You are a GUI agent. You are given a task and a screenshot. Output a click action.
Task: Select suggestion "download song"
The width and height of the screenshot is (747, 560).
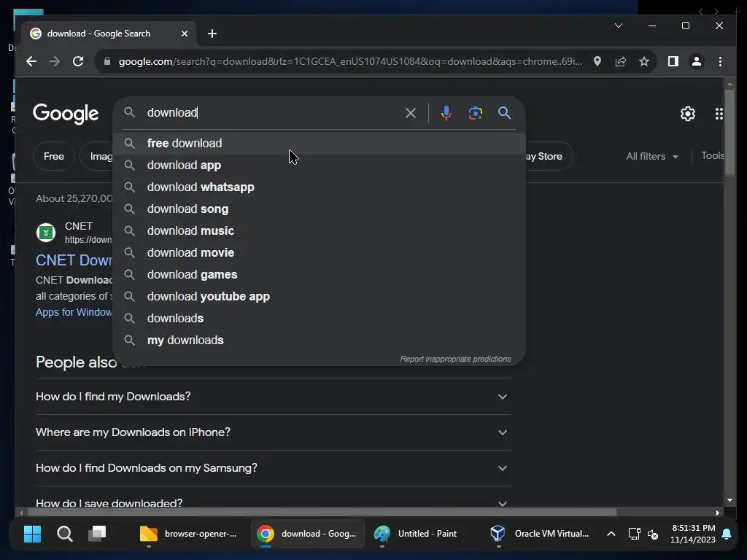click(320, 209)
